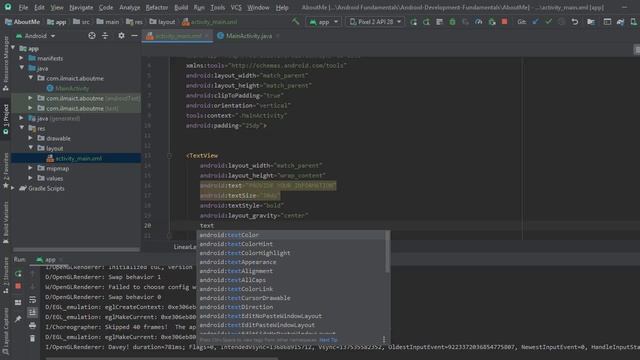Expand Gradle Scripts node
The width and height of the screenshot is (640, 360).
13,188
